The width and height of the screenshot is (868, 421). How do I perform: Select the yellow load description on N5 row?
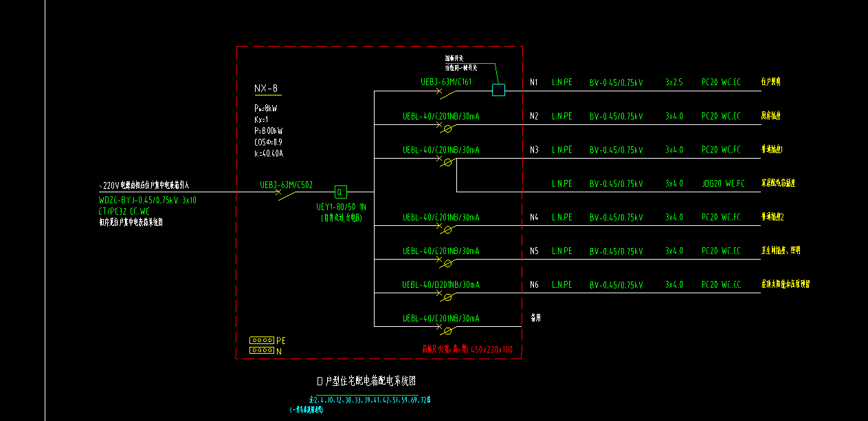coord(780,250)
